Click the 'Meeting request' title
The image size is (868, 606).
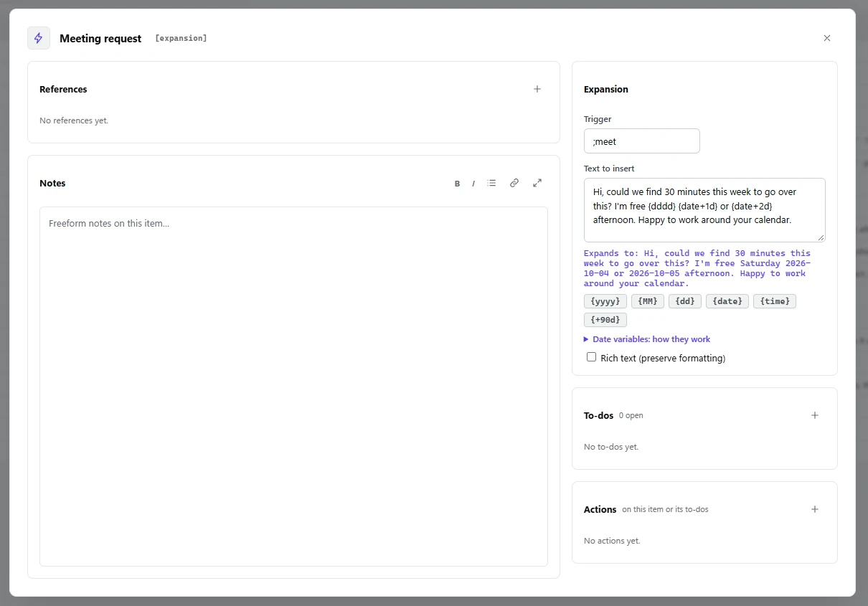100,39
